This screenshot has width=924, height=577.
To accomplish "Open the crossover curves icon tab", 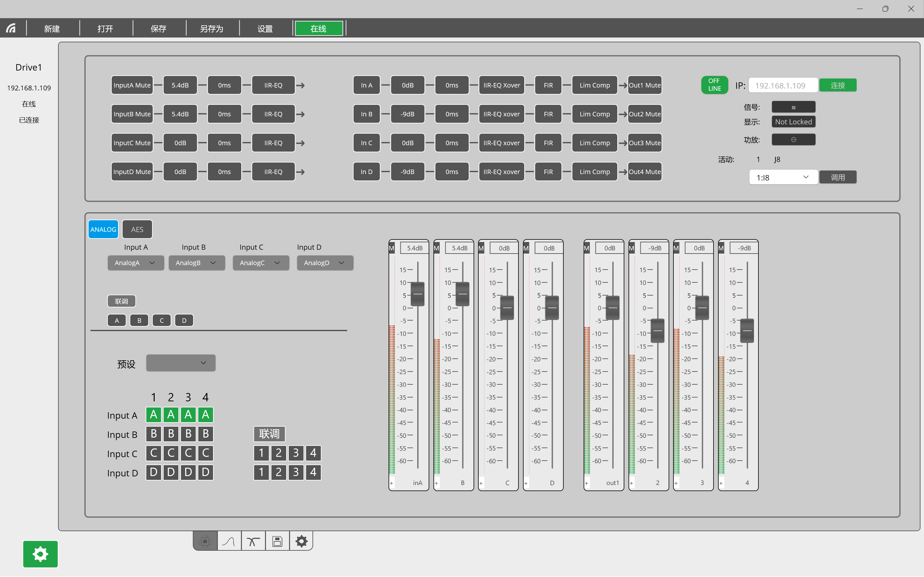I will pyautogui.click(x=253, y=541).
